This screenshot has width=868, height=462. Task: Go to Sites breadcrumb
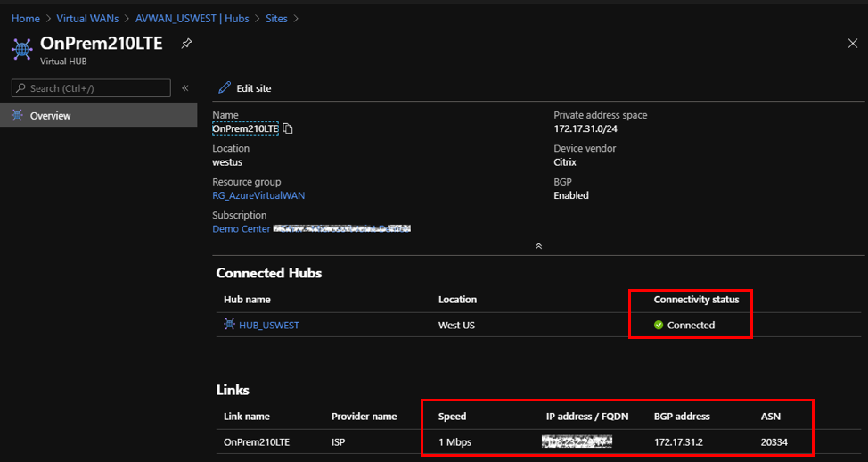point(276,18)
